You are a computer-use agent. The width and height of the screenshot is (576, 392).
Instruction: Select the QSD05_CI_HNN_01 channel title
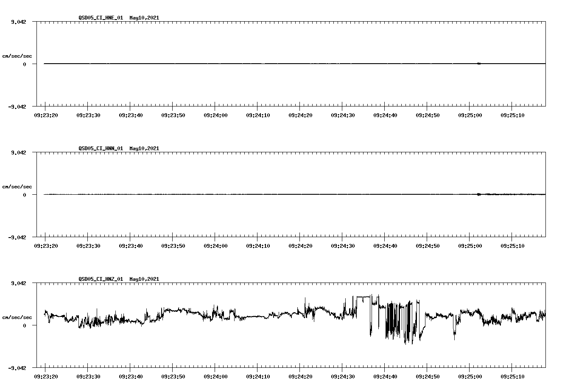[101, 148]
